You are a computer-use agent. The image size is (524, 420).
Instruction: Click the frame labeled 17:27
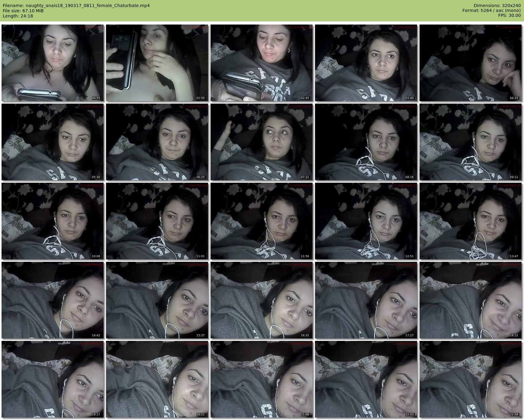coord(366,300)
